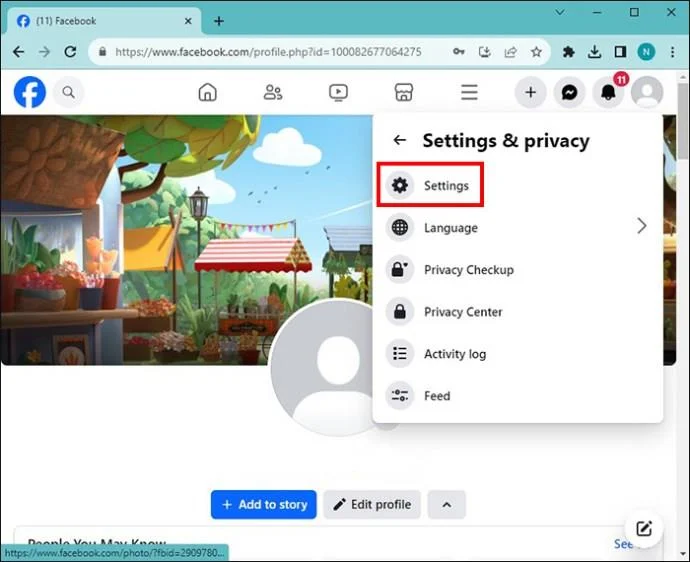Click Add to story button
690x562 pixels.
tap(264, 504)
